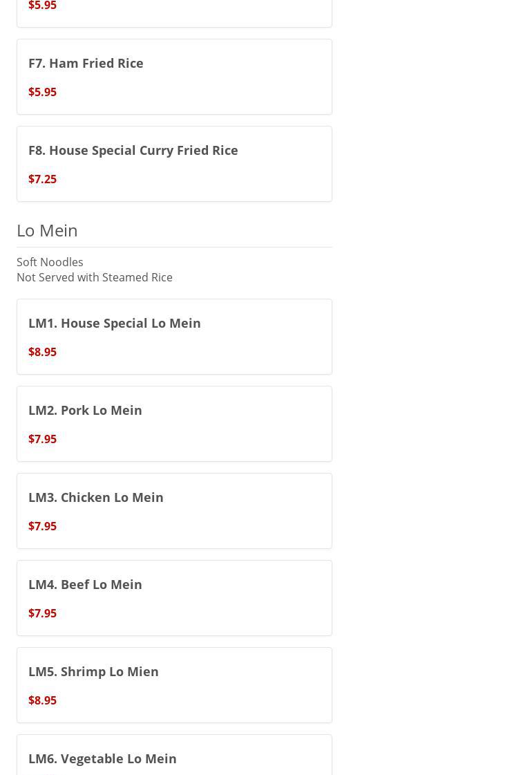Viewport: 532px width, 775px height.
Task: Click the $5.95 price under Ham Fried Rice
Action: pyautogui.click(x=42, y=92)
